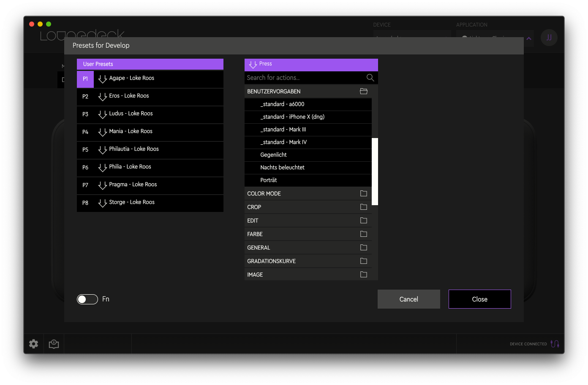This screenshot has height=385, width=588.
Task: Click the Close button
Action: 480,299
